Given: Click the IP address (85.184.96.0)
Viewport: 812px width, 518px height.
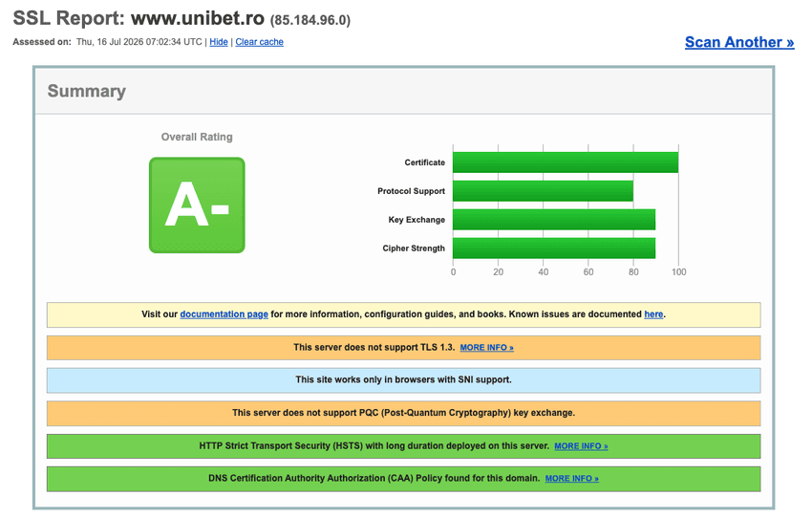Looking at the screenshot, I should point(310,20).
